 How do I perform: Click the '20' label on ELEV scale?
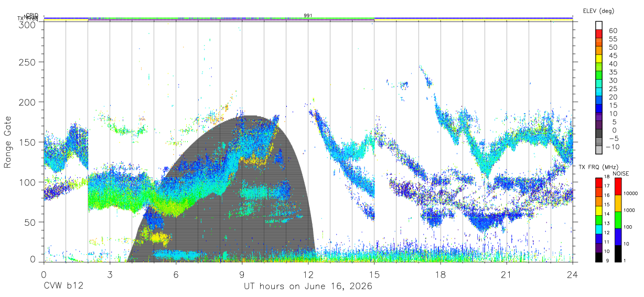point(613,97)
